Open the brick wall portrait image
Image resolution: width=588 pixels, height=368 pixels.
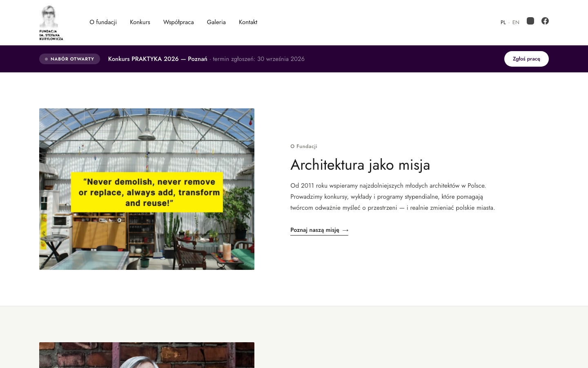(147, 355)
